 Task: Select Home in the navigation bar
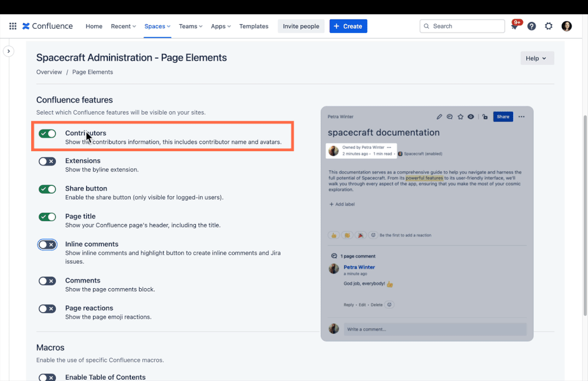94,26
